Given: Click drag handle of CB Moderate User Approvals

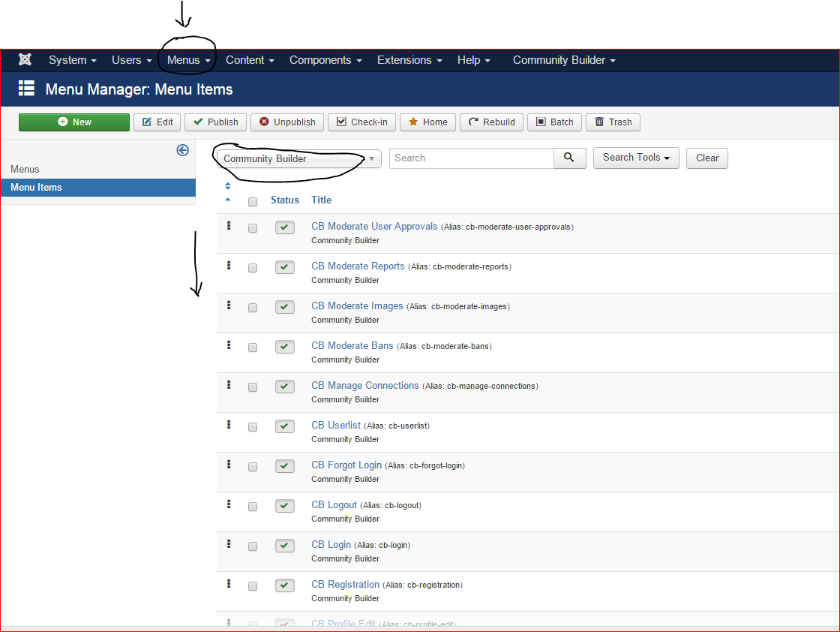Looking at the screenshot, I should point(229,226).
